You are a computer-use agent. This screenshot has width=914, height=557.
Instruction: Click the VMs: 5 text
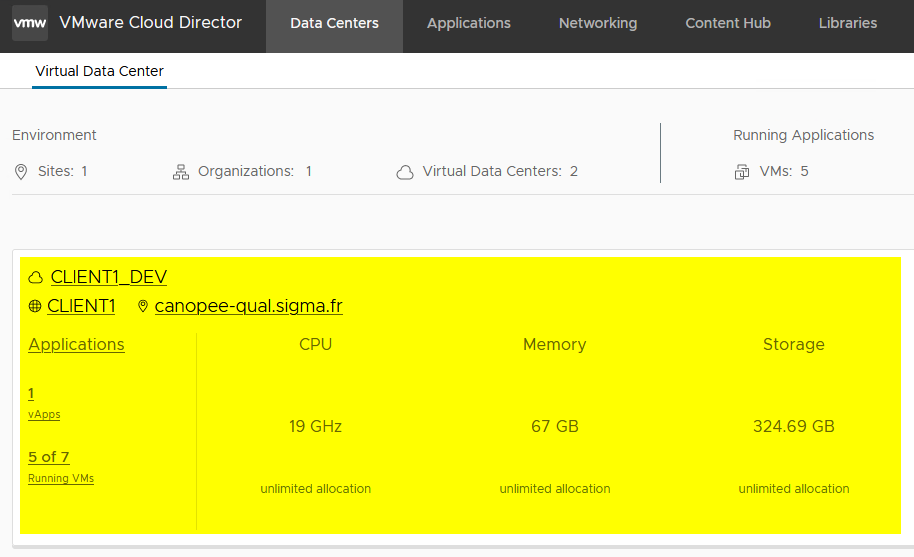point(784,171)
